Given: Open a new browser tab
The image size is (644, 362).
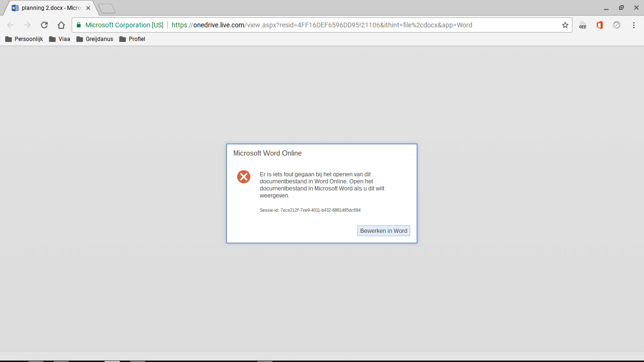Looking at the screenshot, I should [107, 8].
